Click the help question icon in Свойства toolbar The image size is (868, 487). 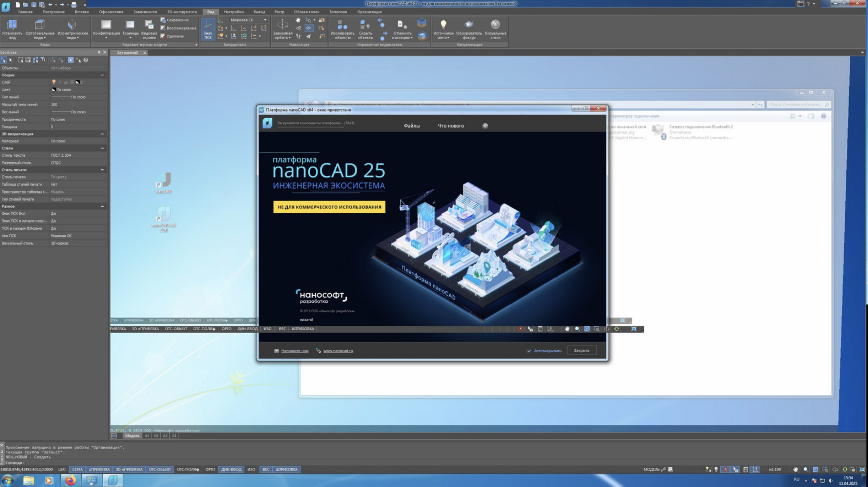[x=86, y=60]
